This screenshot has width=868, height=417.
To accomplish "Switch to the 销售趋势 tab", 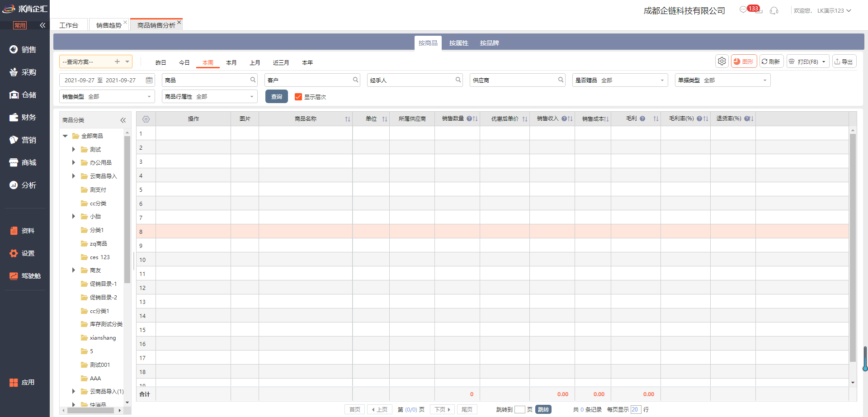I will (x=108, y=25).
